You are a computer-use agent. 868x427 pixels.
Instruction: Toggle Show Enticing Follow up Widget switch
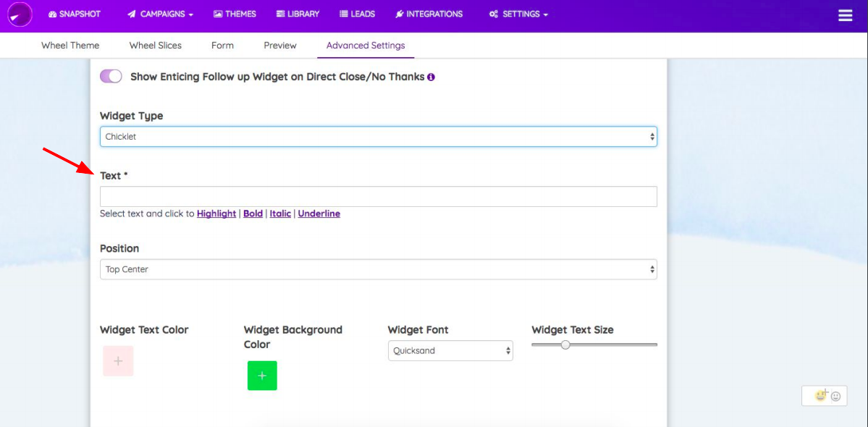[x=111, y=76]
